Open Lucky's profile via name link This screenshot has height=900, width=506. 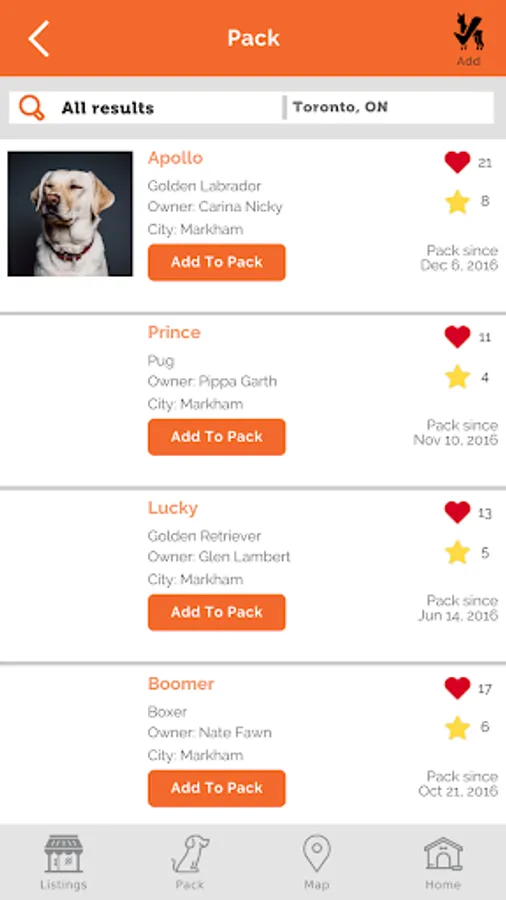[x=173, y=508]
